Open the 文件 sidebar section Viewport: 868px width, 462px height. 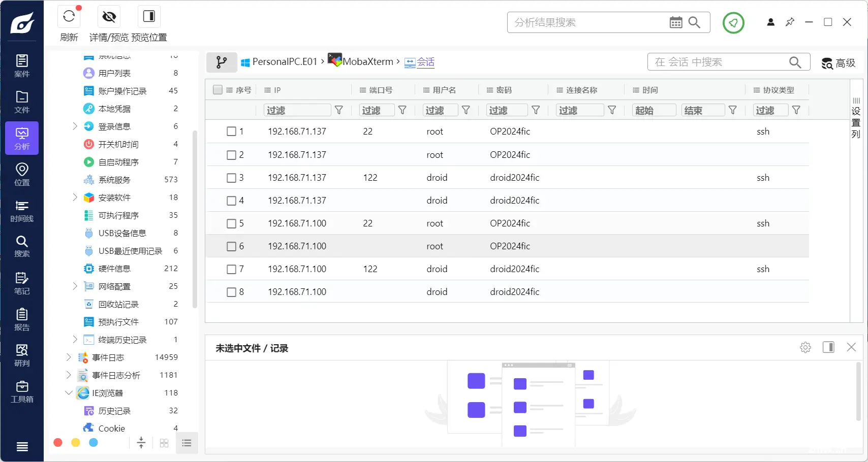22,102
